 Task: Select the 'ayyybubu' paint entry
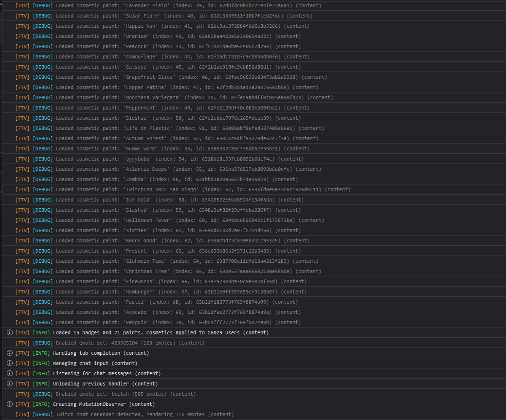(x=254, y=159)
